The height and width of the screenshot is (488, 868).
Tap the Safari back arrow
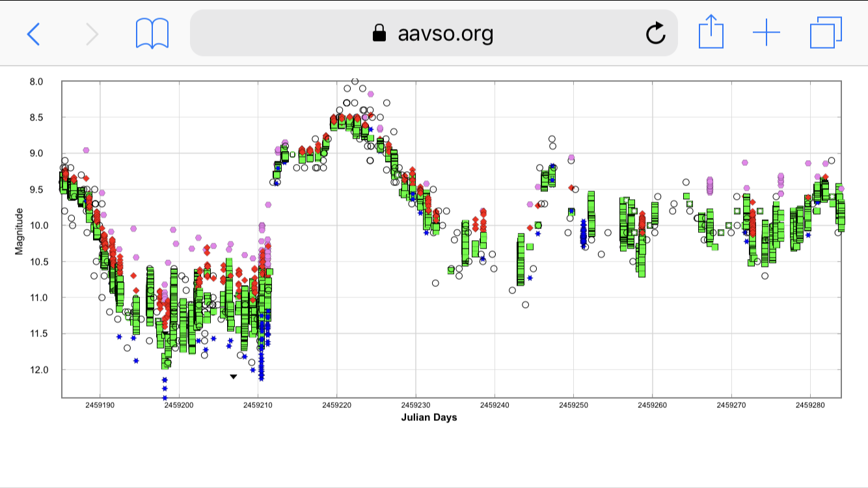pyautogui.click(x=33, y=33)
